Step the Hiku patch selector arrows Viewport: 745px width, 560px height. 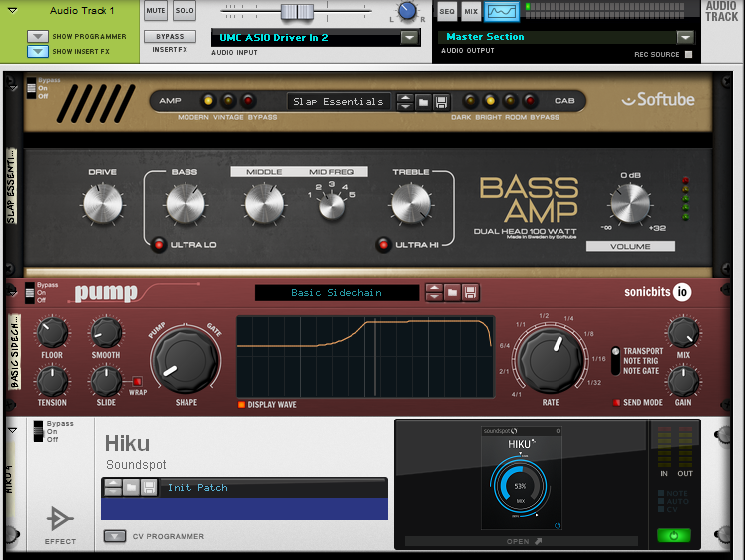[x=113, y=488]
